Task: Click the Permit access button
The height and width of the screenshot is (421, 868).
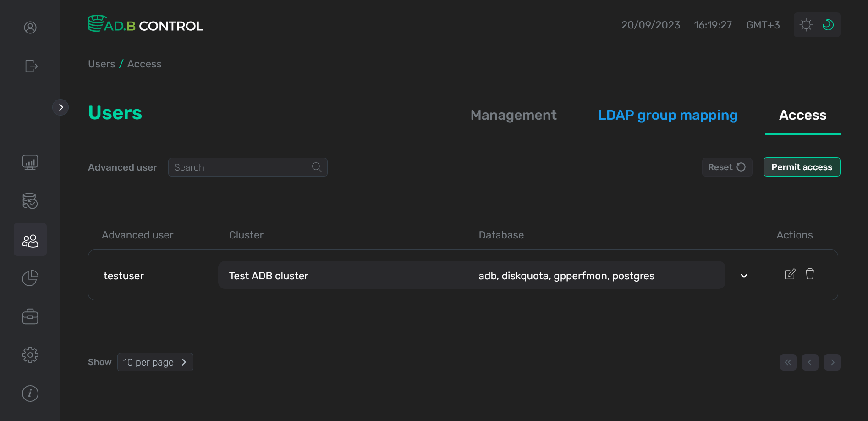Action: 802,167
